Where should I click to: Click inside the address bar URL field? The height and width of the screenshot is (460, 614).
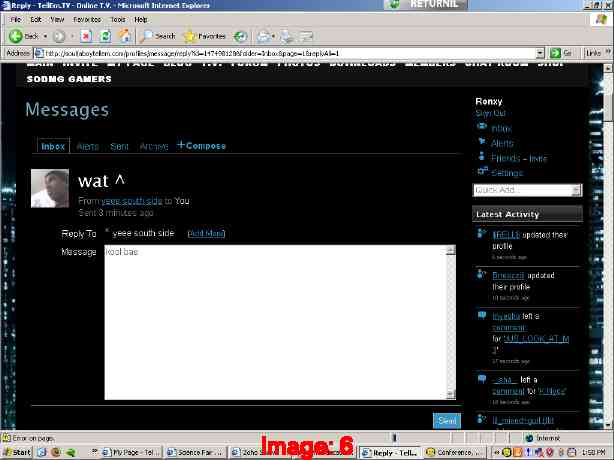click(289, 53)
